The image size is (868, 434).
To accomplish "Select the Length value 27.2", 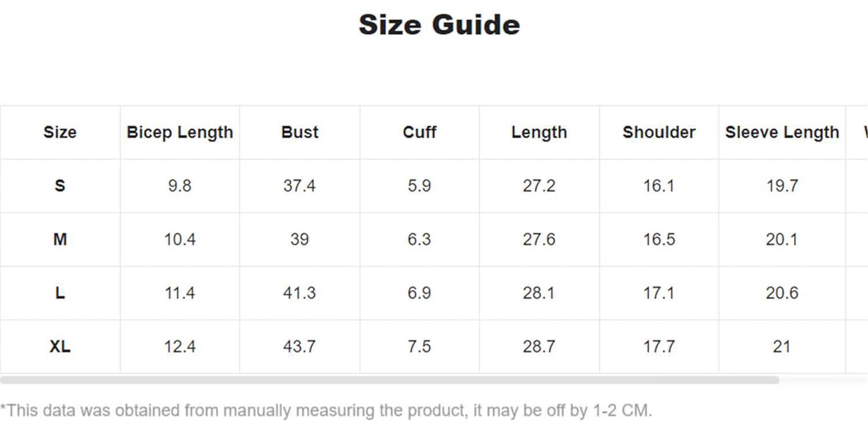I will point(539,186).
